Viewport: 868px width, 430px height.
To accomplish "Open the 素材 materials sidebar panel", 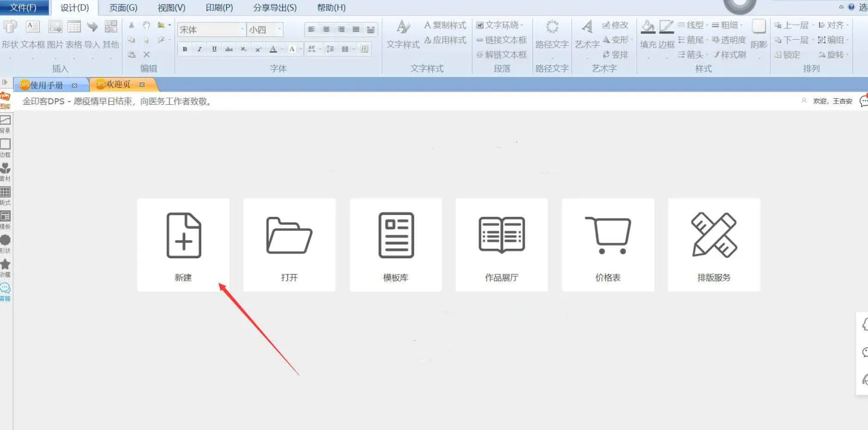I will coord(5,172).
